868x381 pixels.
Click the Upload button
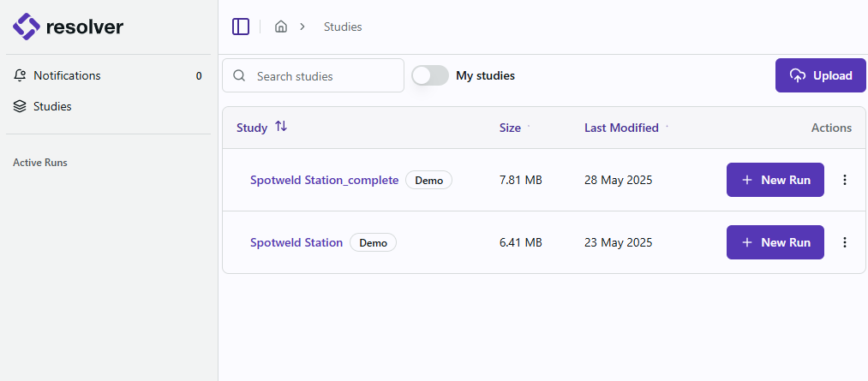click(x=820, y=75)
